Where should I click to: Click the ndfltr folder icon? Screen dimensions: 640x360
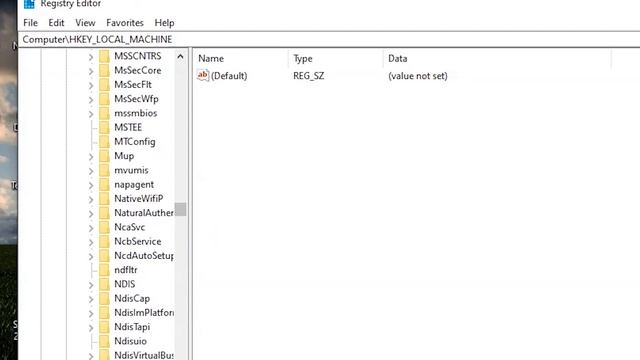coord(104,270)
